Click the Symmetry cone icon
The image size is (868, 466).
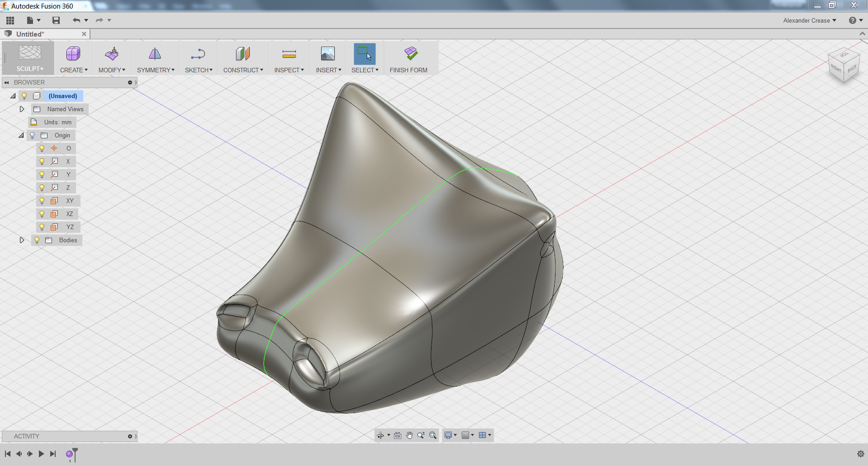click(x=154, y=53)
